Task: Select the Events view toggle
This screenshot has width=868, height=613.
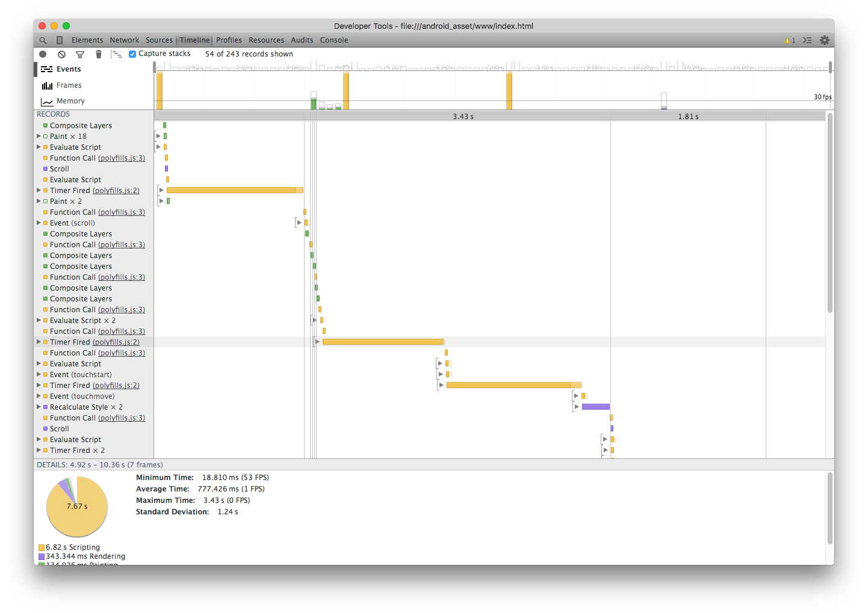Action: (x=67, y=69)
